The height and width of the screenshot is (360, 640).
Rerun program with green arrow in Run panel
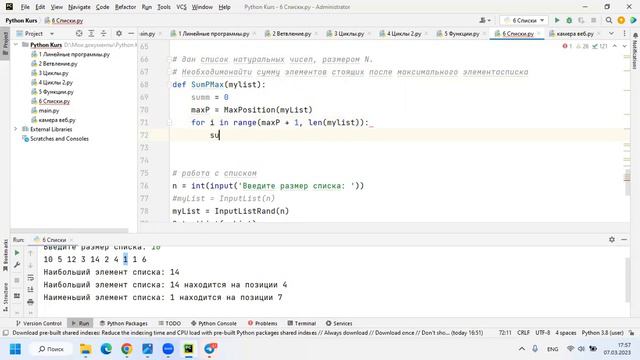coord(17,253)
